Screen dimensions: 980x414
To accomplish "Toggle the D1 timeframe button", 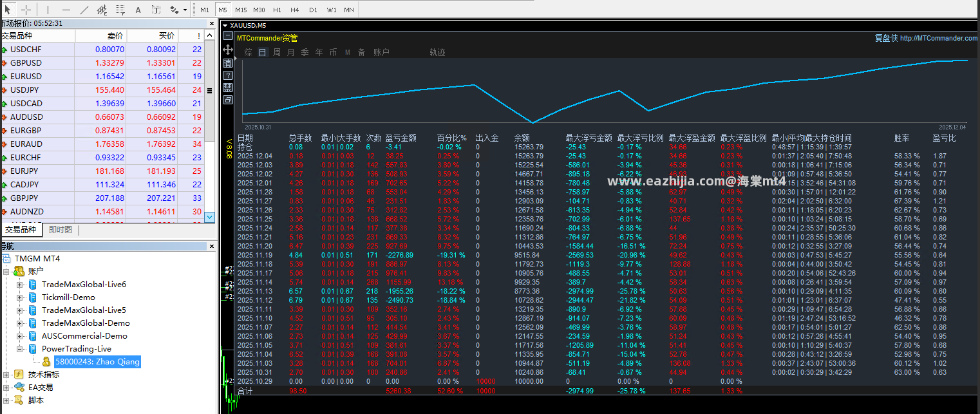I will [313, 10].
